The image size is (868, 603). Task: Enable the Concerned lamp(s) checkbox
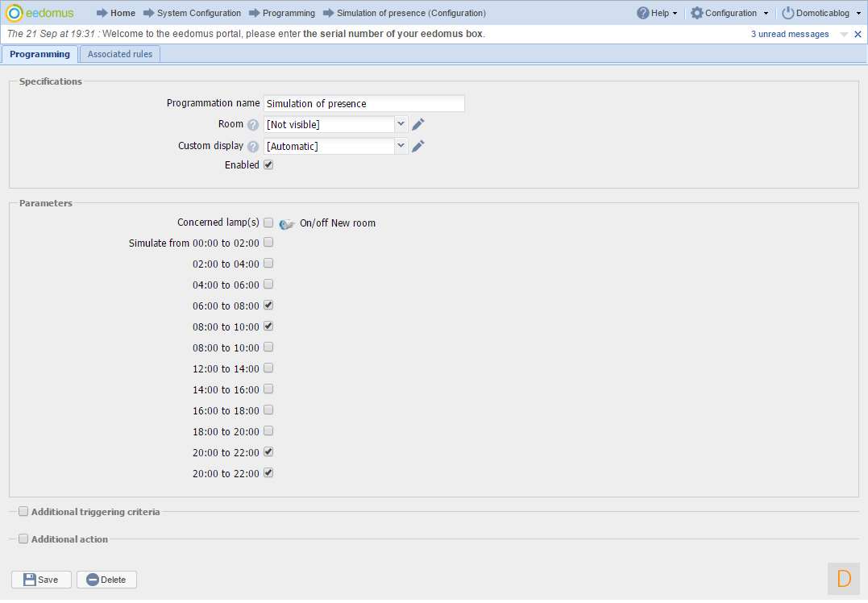coord(268,222)
